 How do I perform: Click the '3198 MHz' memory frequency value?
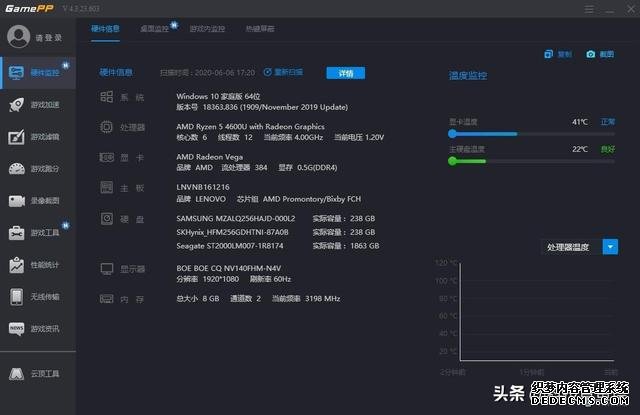click(x=322, y=298)
